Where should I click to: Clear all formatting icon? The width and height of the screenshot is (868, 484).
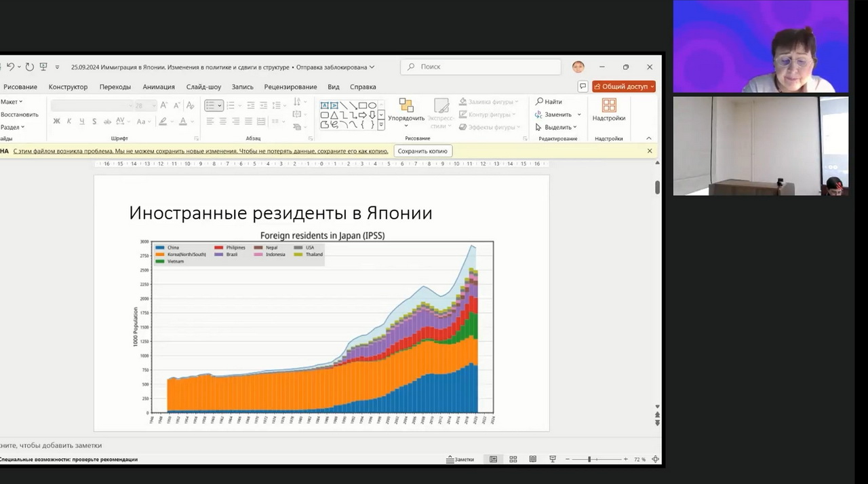point(191,105)
